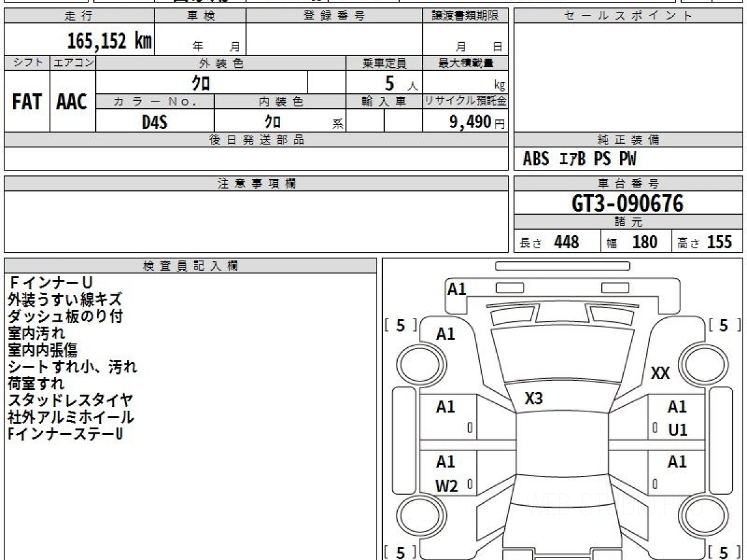Select the note ダッシュ板のり付
The width and height of the screenshot is (747, 560).
coord(65,317)
